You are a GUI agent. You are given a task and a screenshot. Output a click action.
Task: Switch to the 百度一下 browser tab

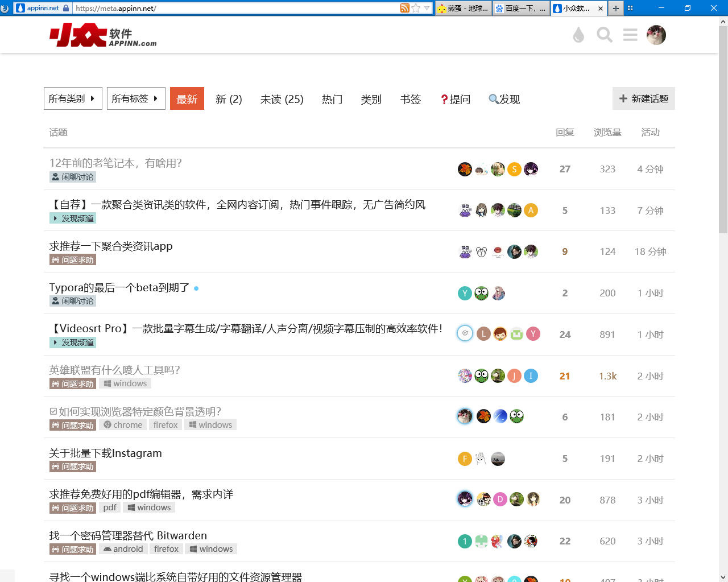coord(520,8)
